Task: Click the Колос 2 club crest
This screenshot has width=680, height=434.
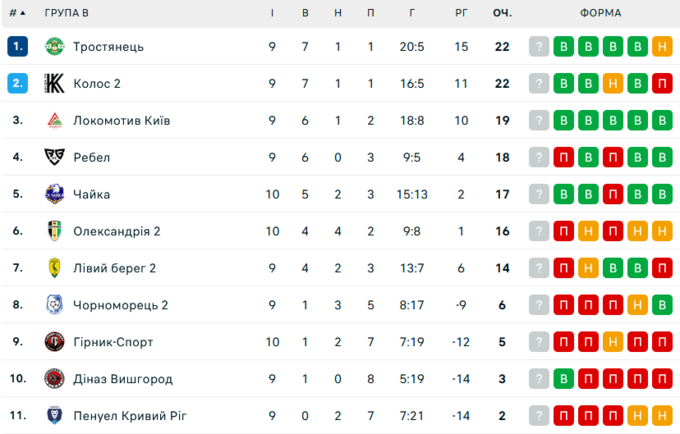Action: pyautogui.click(x=54, y=84)
